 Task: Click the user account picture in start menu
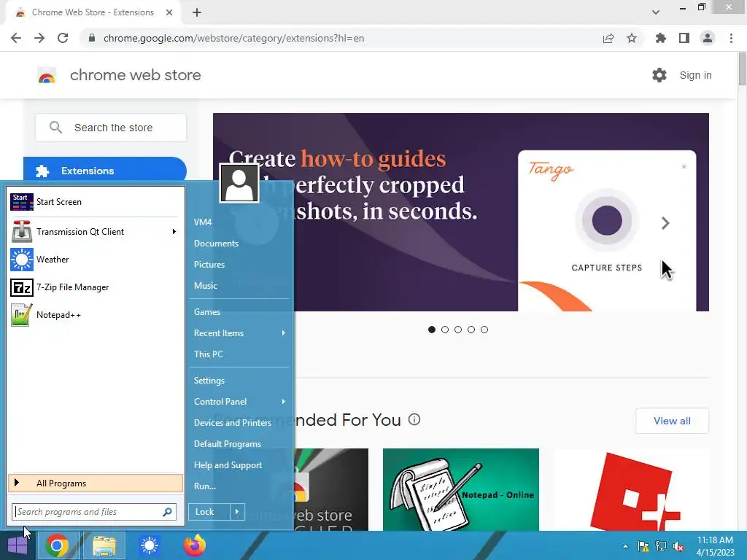tap(239, 183)
